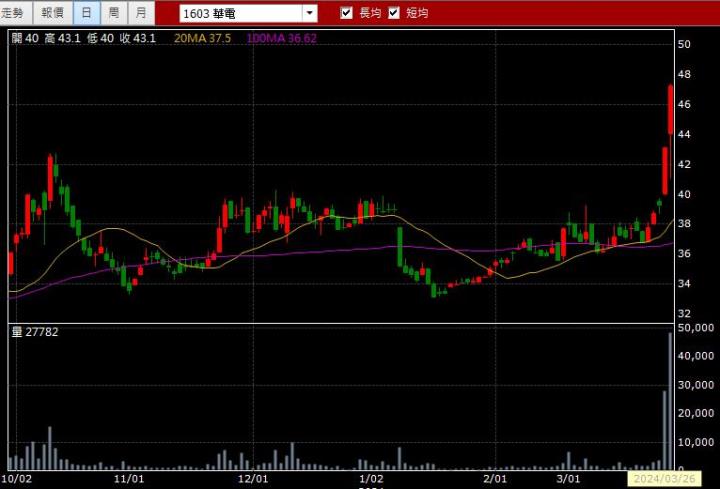The image size is (720, 489).
Task: Click the 30,000 volume axis label
Action: pos(696,385)
